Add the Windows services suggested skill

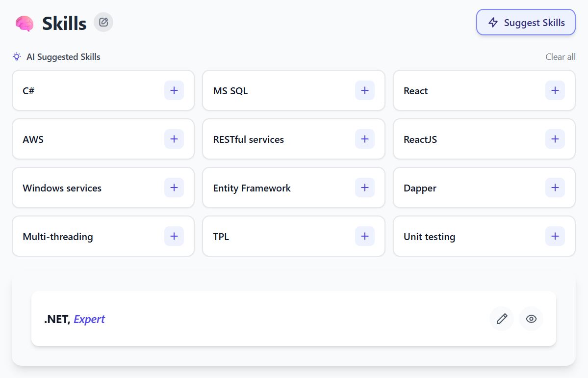174,188
